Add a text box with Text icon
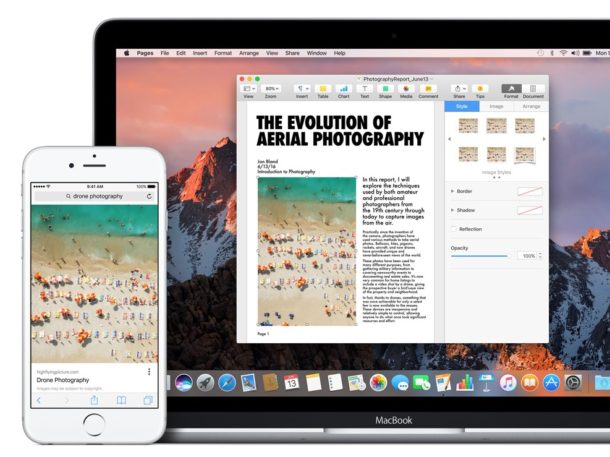The width and height of the screenshot is (610, 457). pyautogui.click(x=365, y=89)
